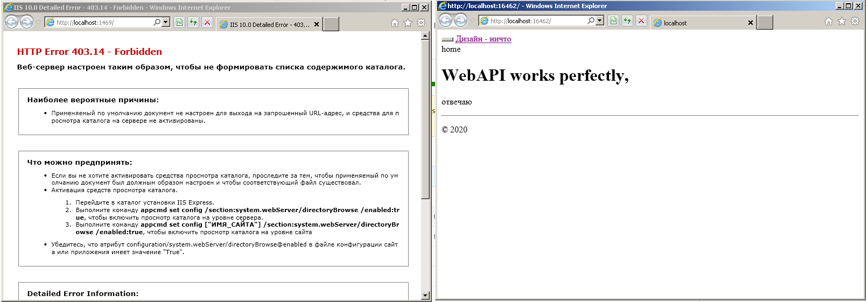Refresh the localhost:16462 page
The image size is (868, 302).
pyautogui.click(x=627, y=20)
